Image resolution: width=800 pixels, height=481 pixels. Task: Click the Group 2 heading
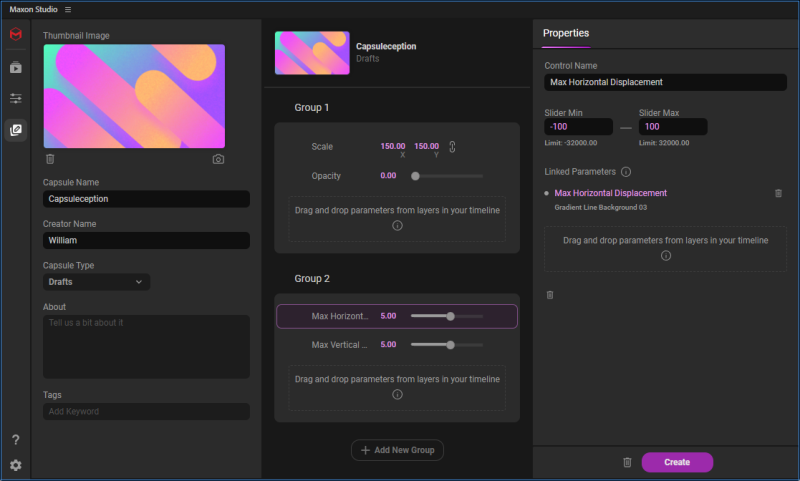pos(312,279)
